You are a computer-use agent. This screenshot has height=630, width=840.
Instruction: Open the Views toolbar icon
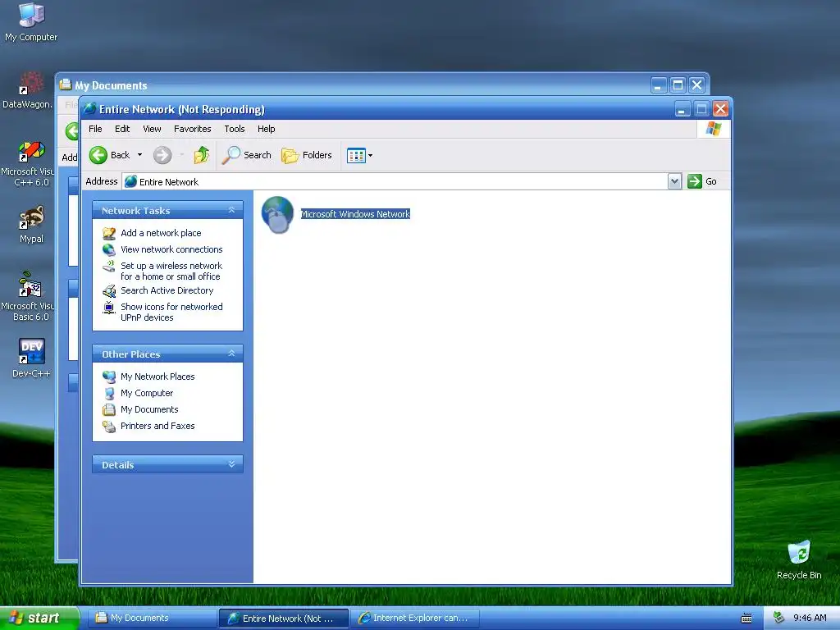356,155
